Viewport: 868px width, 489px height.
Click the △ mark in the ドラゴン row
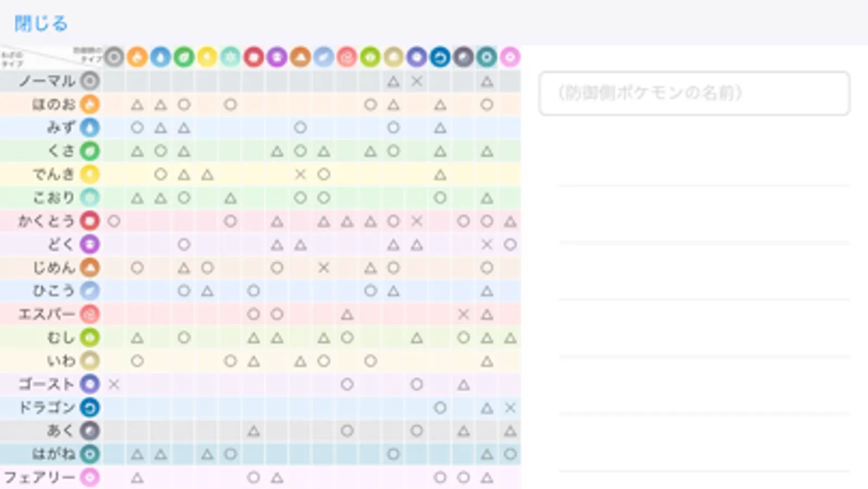click(x=487, y=408)
